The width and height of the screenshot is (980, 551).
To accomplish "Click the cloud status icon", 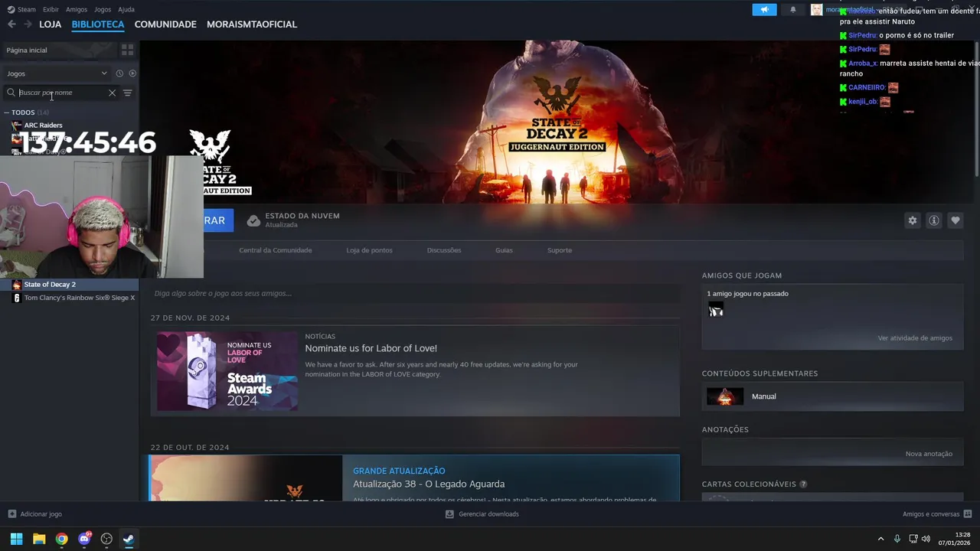I will point(253,220).
